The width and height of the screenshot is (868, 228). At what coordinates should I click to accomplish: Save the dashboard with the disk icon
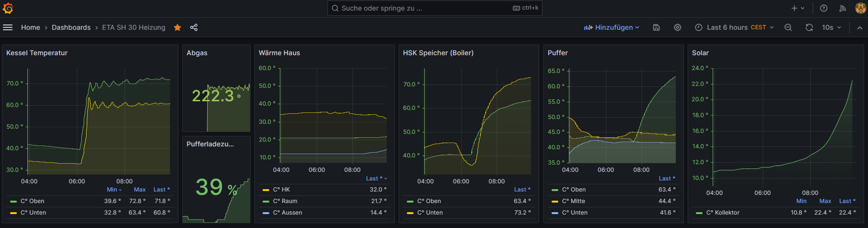pos(656,27)
